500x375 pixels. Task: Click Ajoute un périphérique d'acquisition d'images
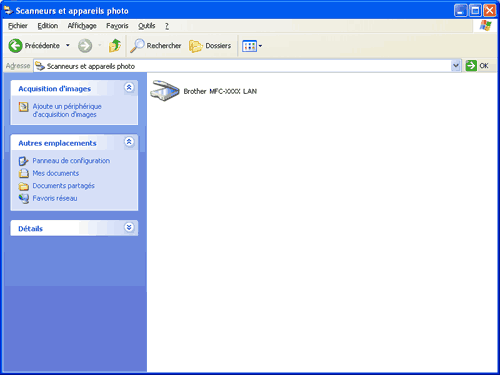67,110
